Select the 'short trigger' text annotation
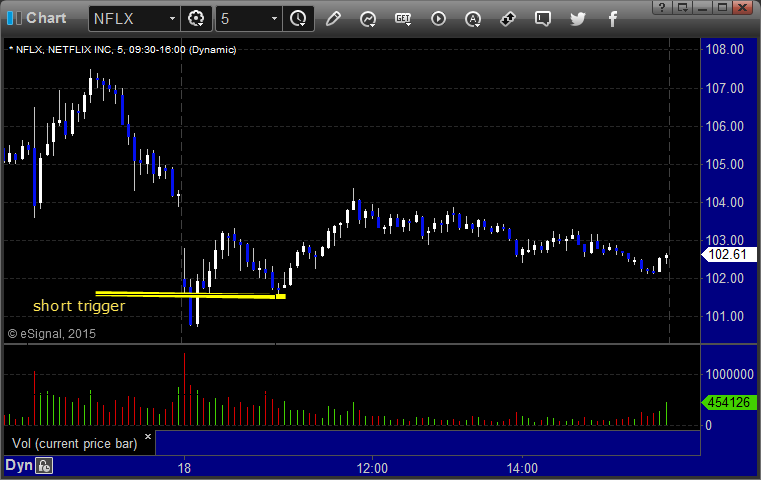761x480 pixels. (x=79, y=306)
